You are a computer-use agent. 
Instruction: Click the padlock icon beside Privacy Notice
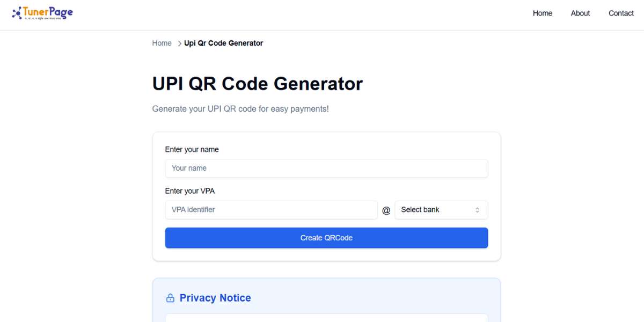click(171, 297)
